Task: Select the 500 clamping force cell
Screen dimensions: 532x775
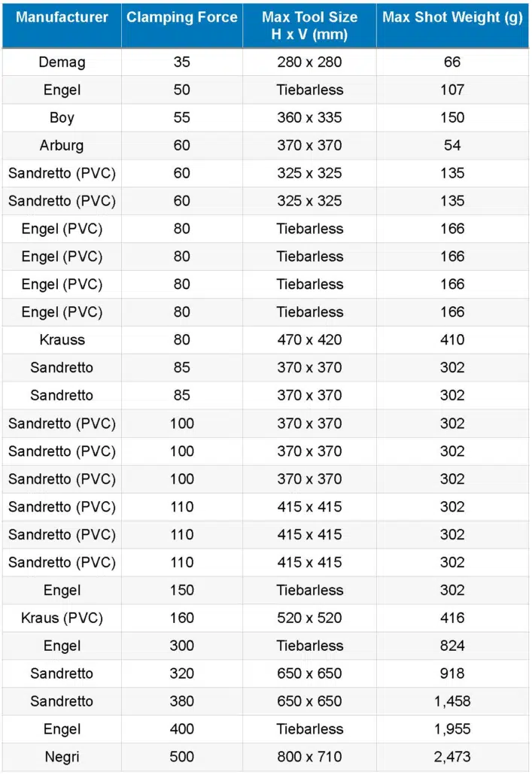Action: click(182, 757)
